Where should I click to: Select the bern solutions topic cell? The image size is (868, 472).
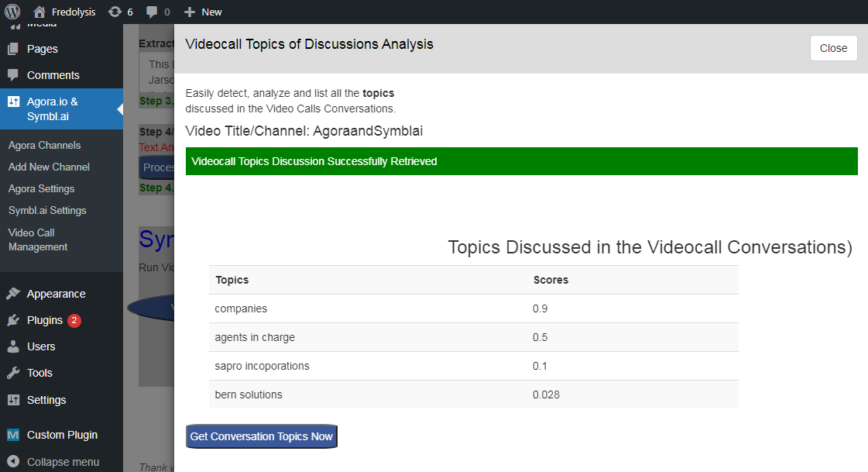[x=249, y=394]
